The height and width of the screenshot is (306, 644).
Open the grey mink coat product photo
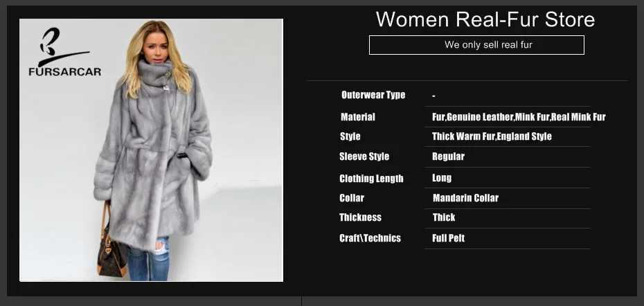tap(151, 150)
